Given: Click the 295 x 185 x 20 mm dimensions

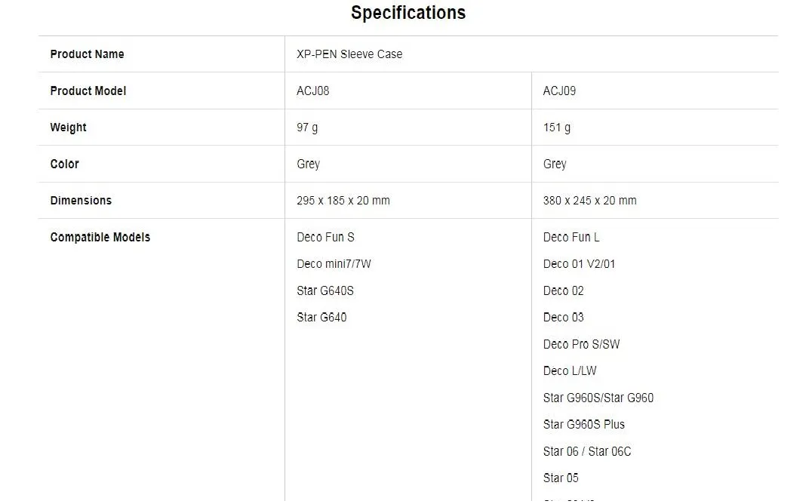Looking at the screenshot, I should point(343,201).
